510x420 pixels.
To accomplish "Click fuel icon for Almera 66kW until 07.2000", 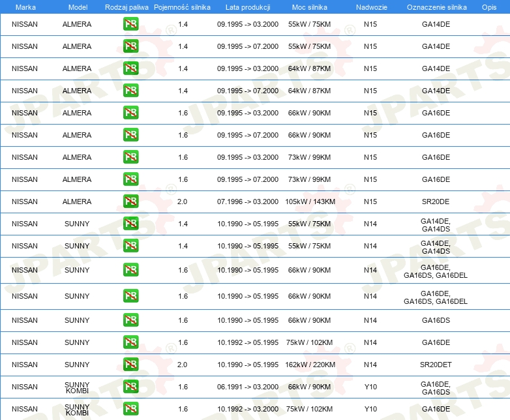I will [x=130, y=135].
